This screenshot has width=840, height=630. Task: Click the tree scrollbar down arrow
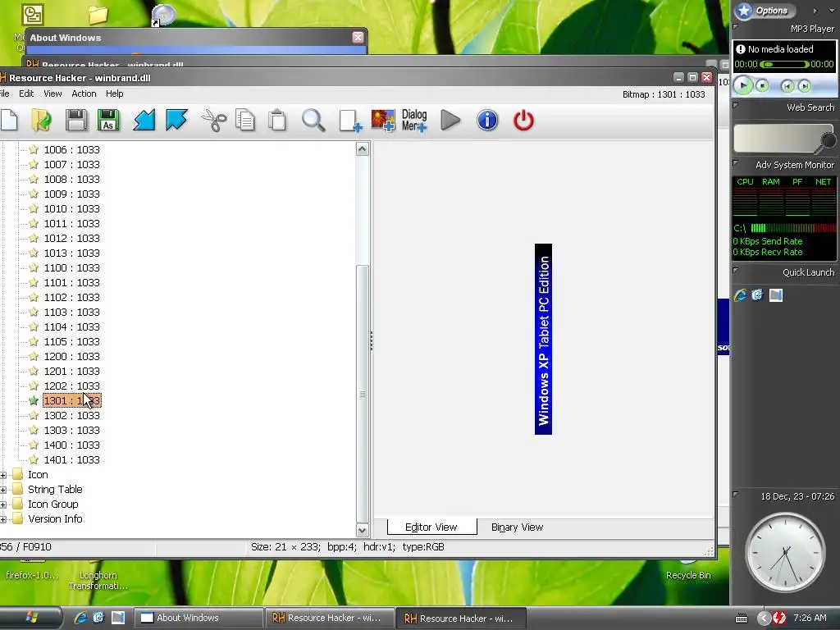click(x=362, y=531)
